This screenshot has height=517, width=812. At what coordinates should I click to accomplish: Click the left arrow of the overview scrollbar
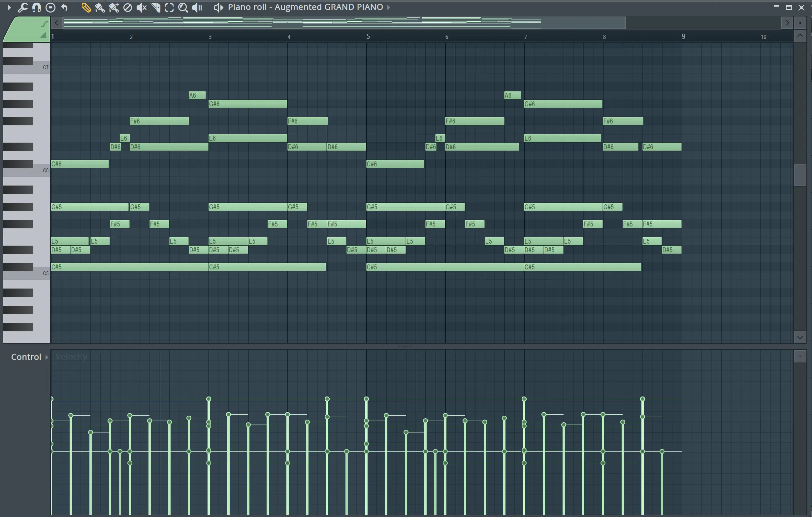click(x=57, y=22)
